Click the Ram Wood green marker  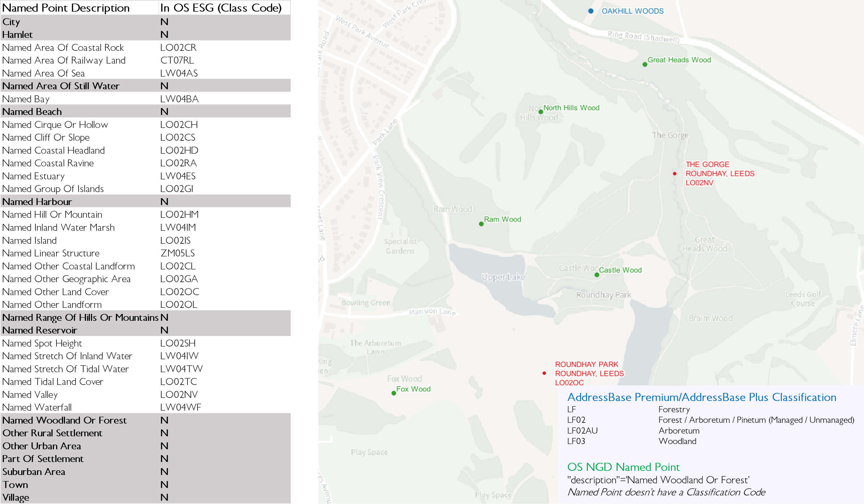coord(482,224)
